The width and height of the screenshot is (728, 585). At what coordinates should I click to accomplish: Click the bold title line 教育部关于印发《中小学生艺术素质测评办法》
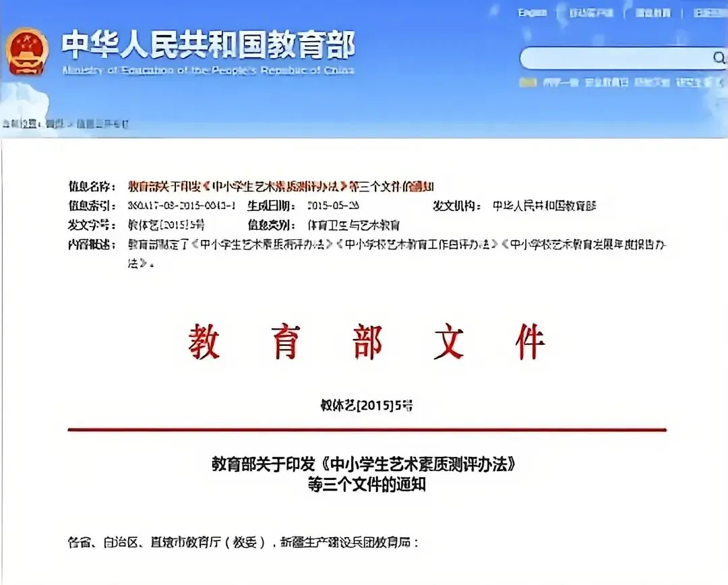(x=364, y=464)
